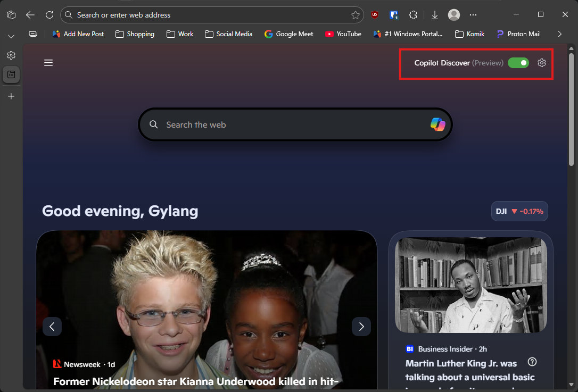Click the uBlock Origin extension icon
This screenshot has height=392, width=578.
(375, 15)
